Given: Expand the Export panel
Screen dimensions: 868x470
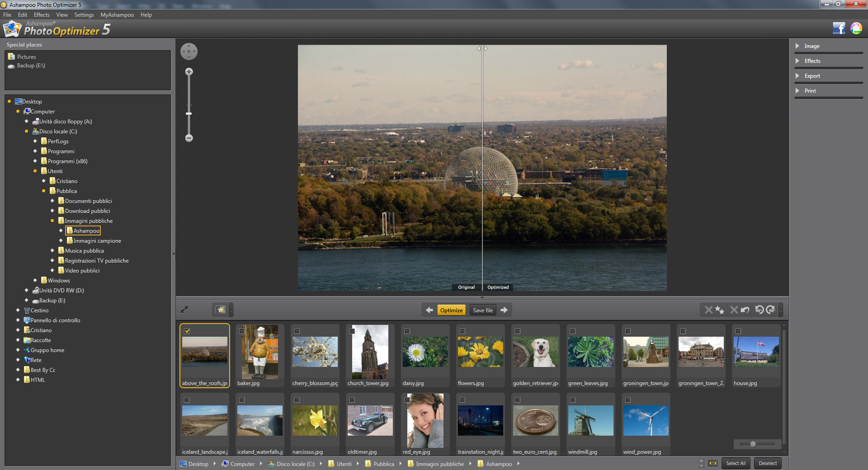Looking at the screenshot, I should (x=812, y=76).
